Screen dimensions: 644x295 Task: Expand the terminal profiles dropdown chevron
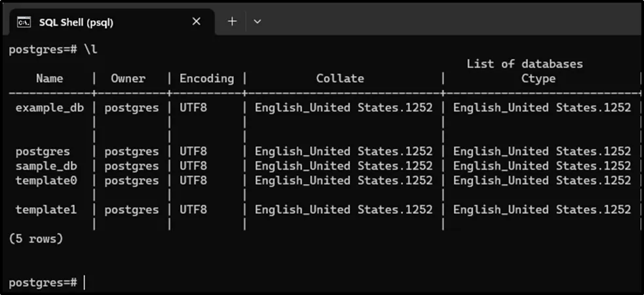click(x=257, y=22)
